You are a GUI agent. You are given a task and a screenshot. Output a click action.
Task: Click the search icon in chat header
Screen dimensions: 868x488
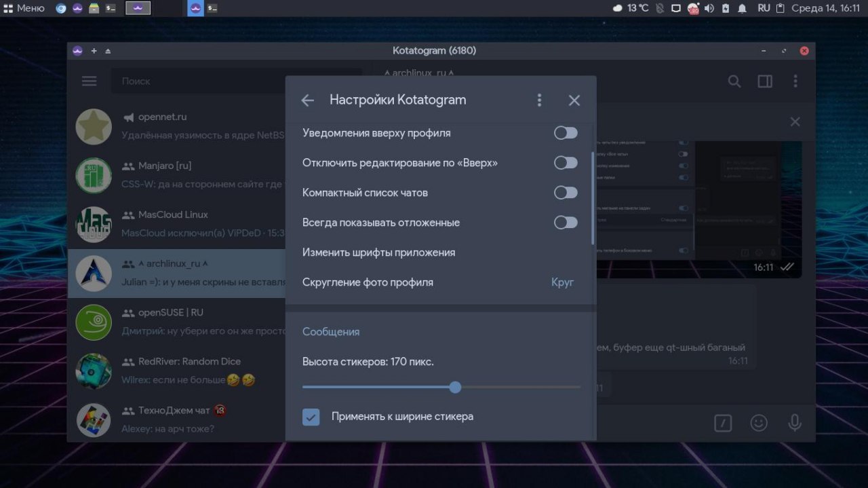(x=734, y=81)
